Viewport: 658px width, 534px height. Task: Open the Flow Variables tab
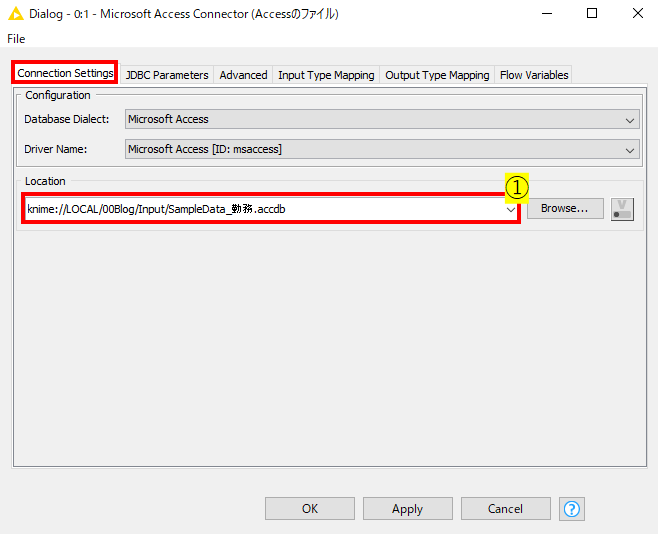pyautogui.click(x=534, y=75)
